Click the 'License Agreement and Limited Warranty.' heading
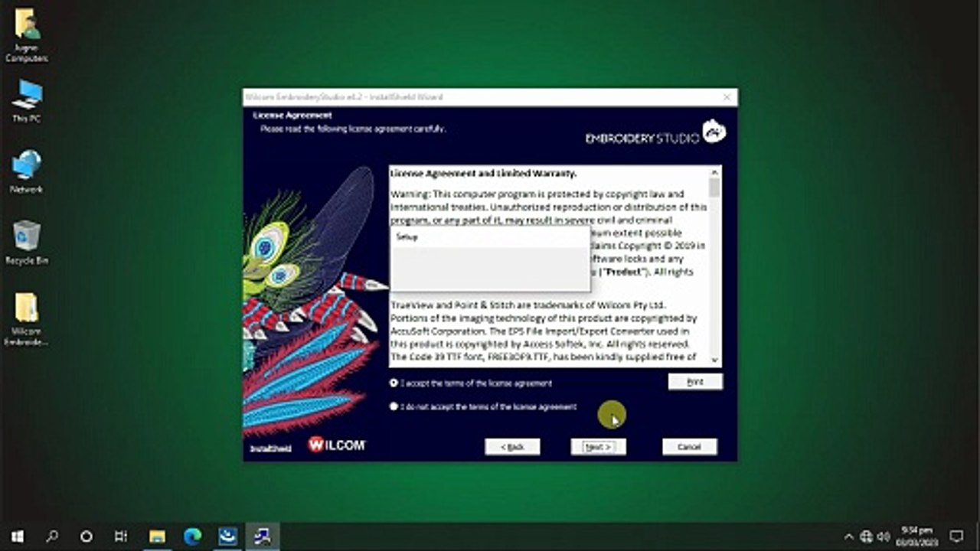The height and width of the screenshot is (551, 980). [x=484, y=174]
